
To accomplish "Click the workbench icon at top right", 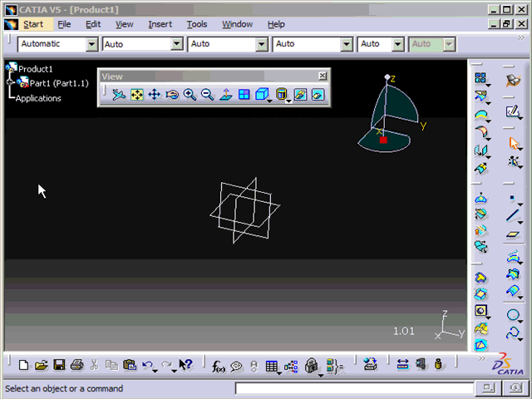I will tap(513, 81).
